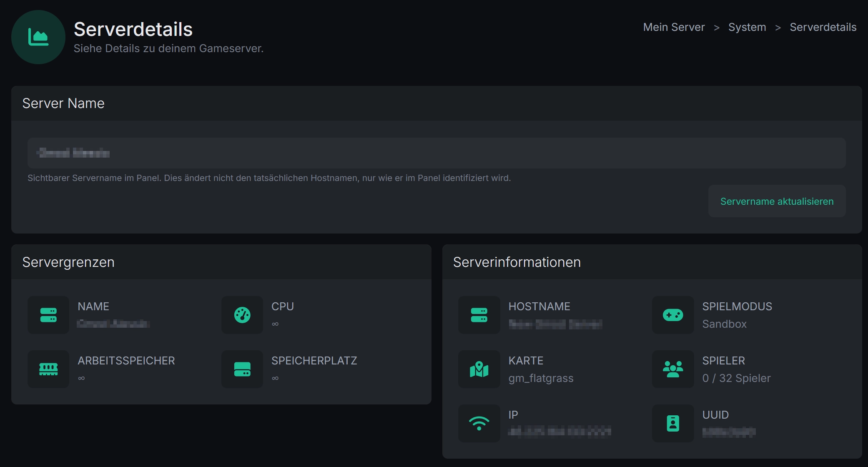The width and height of the screenshot is (868, 467).
Task: Click the Spielmodus gamepad icon
Action: tap(673, 315)
